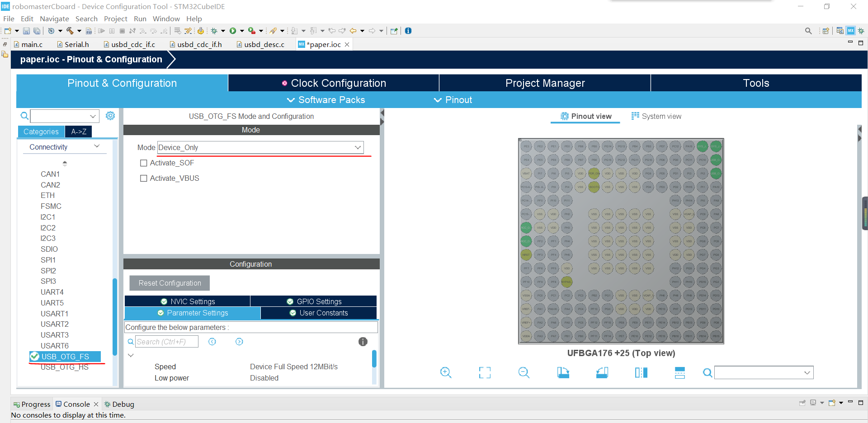
Task: Fit the chip pinout to window
Action: coord(485,372)
